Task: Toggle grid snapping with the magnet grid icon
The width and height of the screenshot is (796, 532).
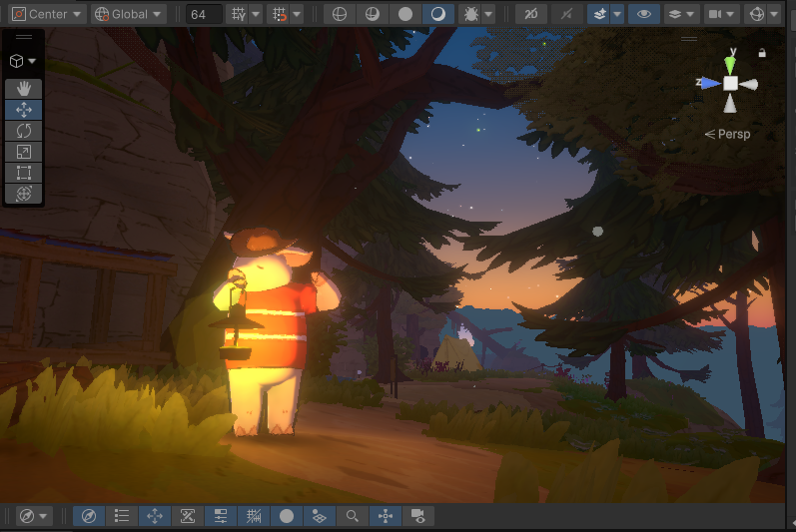Action: point(279,14)
